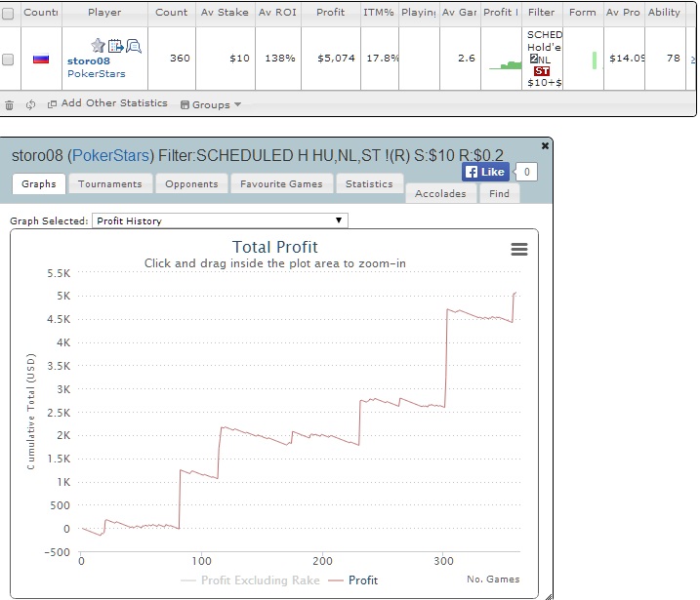Click Add Other Statistics
Screen dimensions: 700x600
[x=107, y=103]
